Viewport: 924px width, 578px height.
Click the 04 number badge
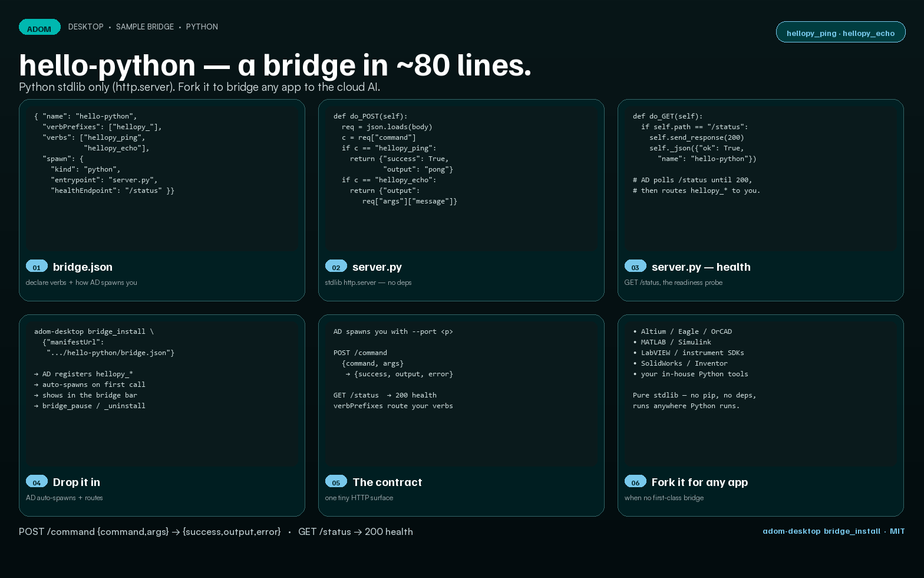tap(37, 482)
